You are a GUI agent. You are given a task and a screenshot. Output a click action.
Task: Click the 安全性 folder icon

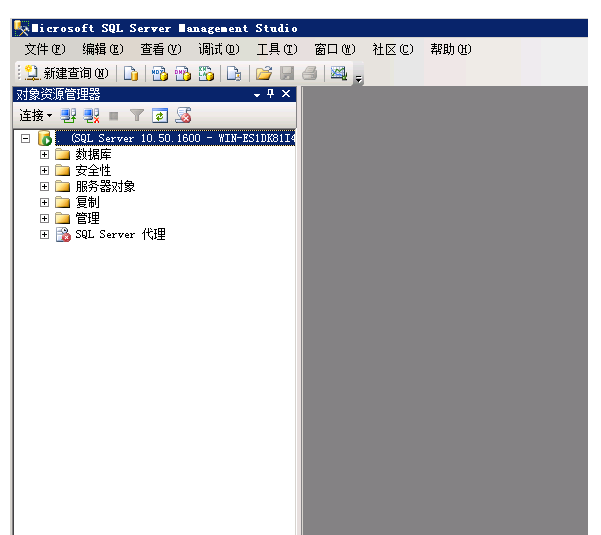(x=62, y=170)
